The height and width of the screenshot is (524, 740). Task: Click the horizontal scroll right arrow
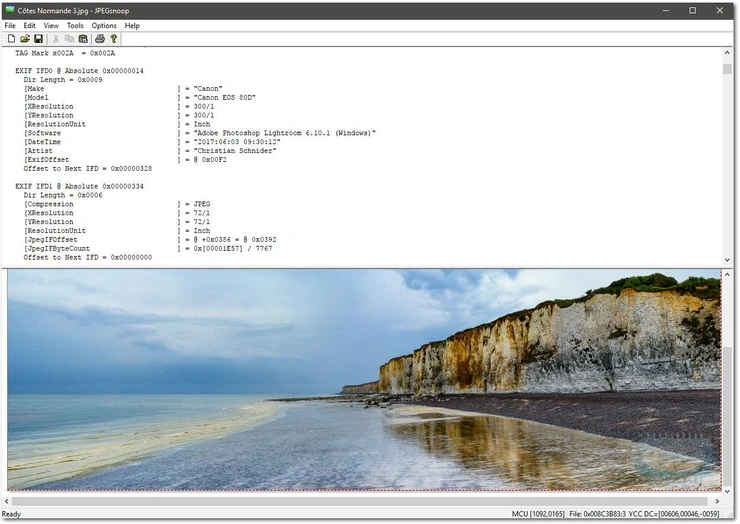717,501
